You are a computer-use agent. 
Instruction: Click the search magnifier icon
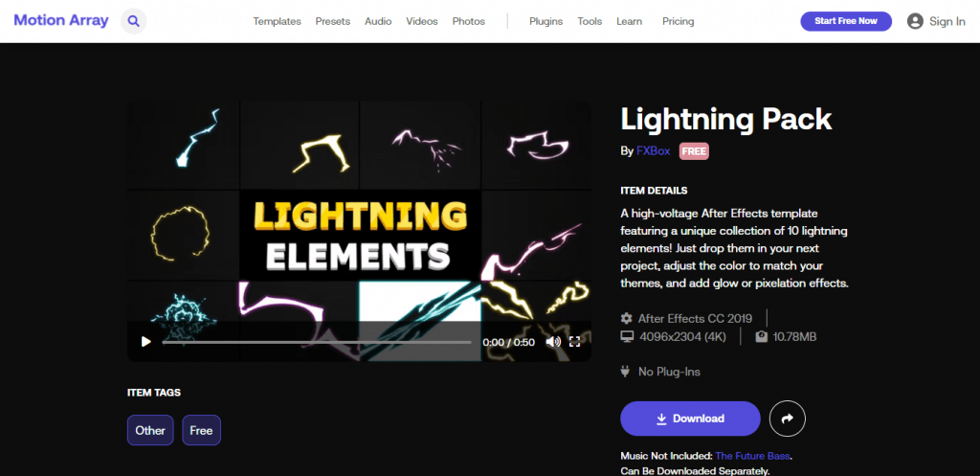click(x=133, y=21)
